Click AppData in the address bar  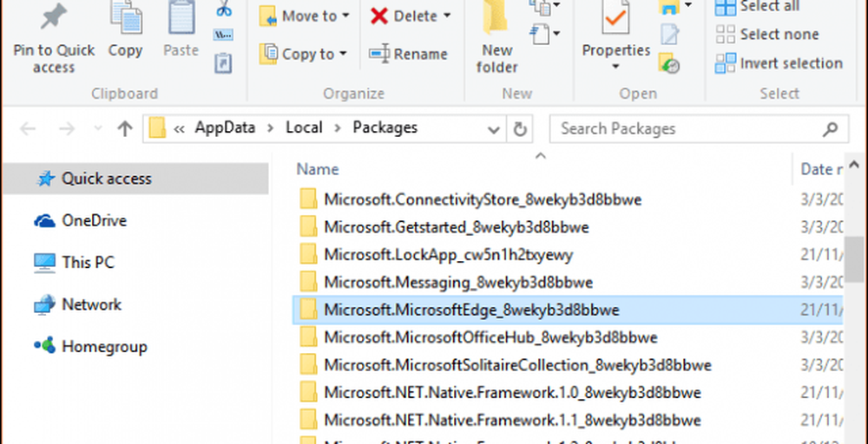(x=225, y=127)
